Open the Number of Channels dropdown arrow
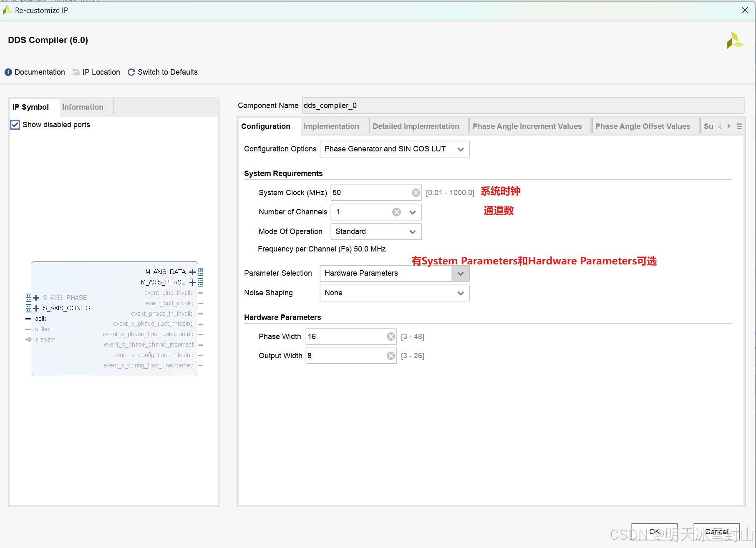The height and width of the screenshot is (548, 756). 413,212
